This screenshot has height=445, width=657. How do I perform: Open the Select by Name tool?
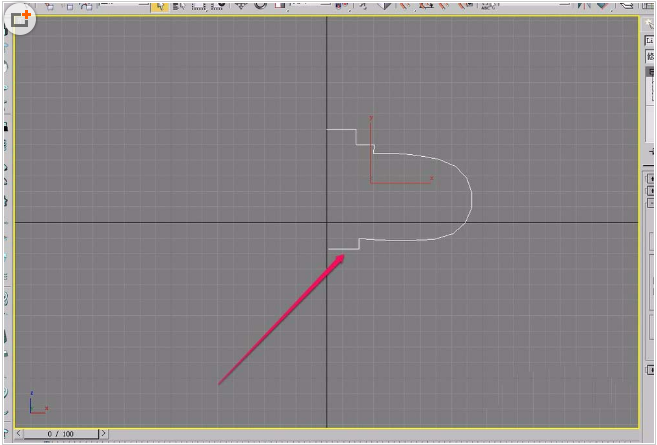pos(179,6)
